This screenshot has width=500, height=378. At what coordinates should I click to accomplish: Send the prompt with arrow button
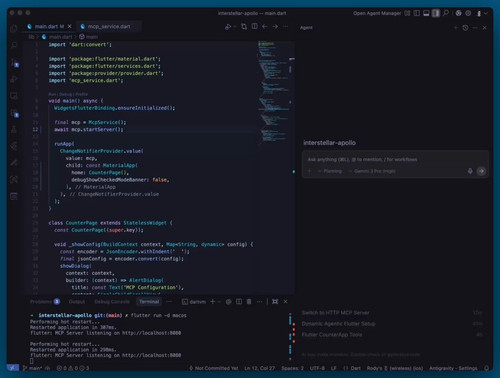point(481,171)
